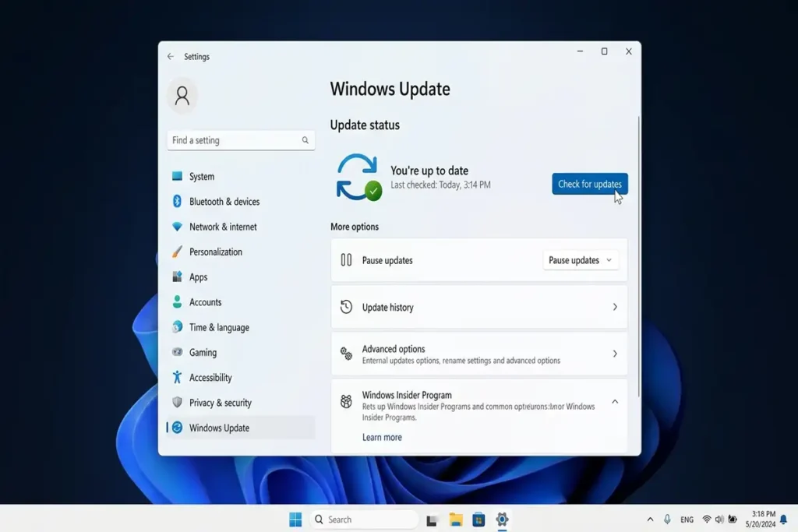
Task: Select Accessibility in the sidebar
Action: click(x=241, y=377)
